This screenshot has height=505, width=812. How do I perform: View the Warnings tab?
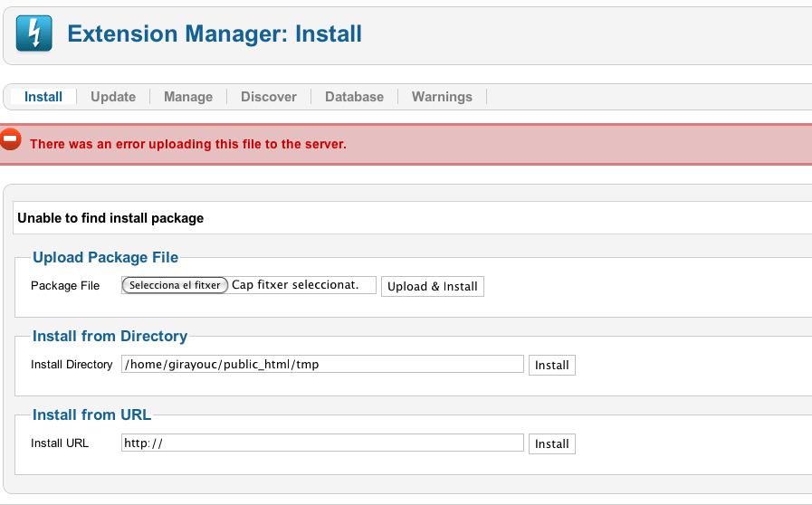442,97
